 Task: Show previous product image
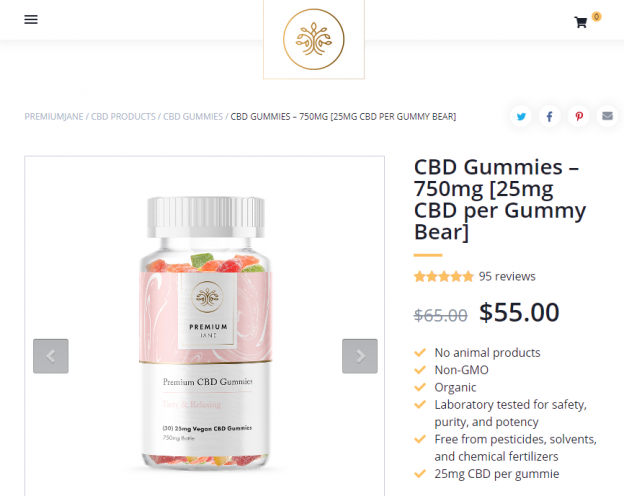(x=51, y=356)
